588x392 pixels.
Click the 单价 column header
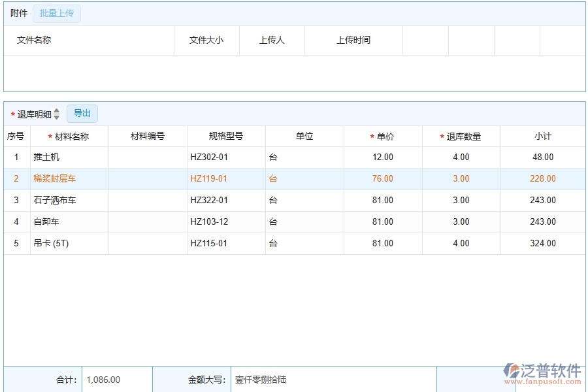coord(382,135)
